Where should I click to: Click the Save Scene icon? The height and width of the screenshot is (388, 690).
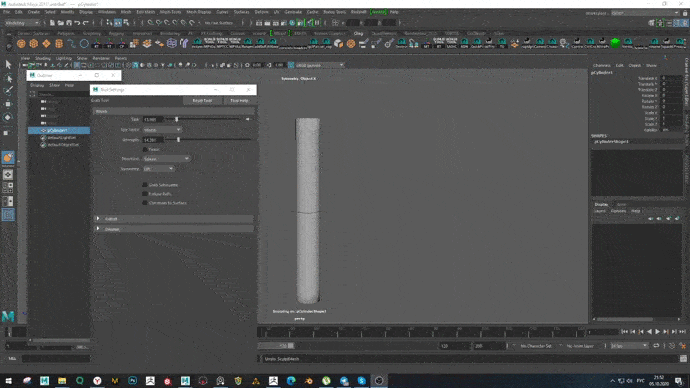point(69,22)
